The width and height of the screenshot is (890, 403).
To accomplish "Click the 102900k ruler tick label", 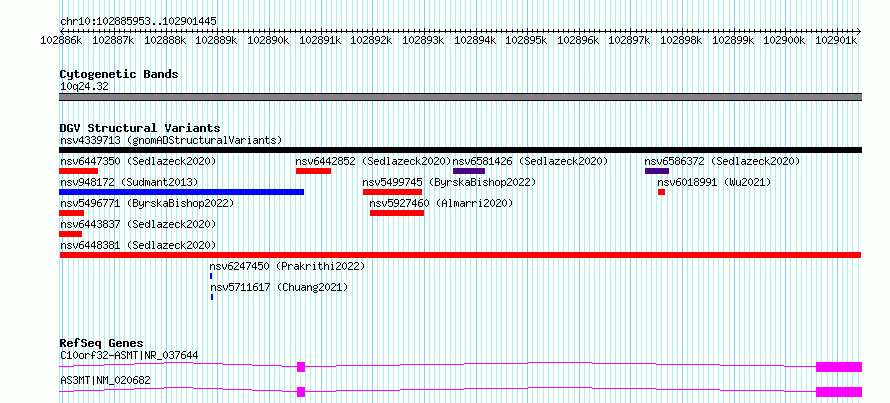I will point(784,40).
